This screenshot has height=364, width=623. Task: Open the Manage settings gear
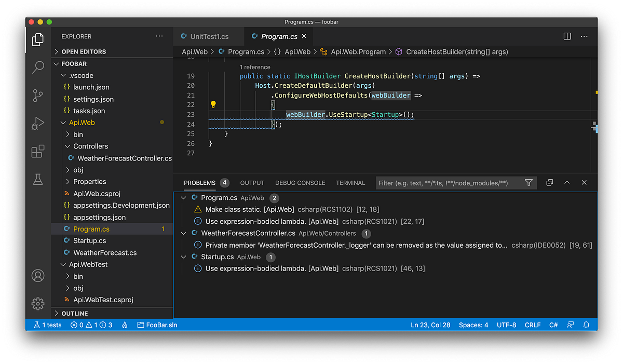pyautogui.click(x=38, y=303)
